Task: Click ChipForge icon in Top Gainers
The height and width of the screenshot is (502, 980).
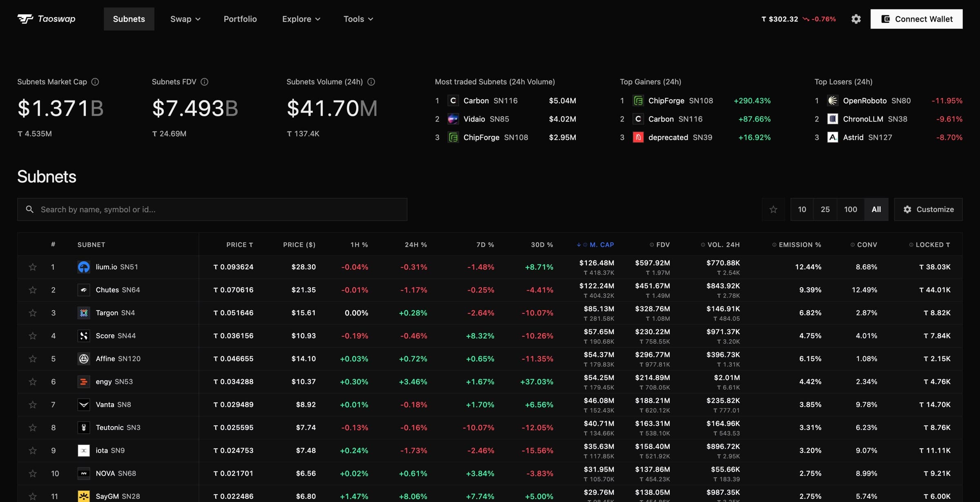Action: [x=638, y=100]
